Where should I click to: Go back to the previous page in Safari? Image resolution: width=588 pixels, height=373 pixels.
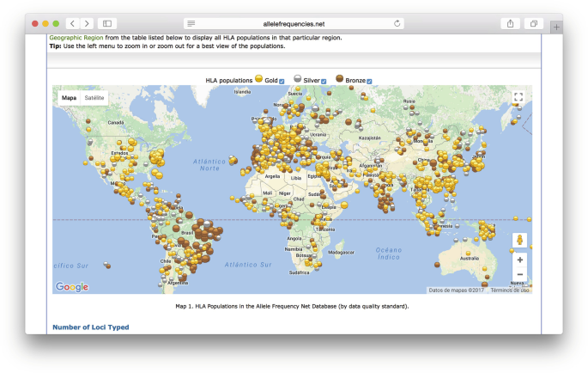tap(71, 23)
